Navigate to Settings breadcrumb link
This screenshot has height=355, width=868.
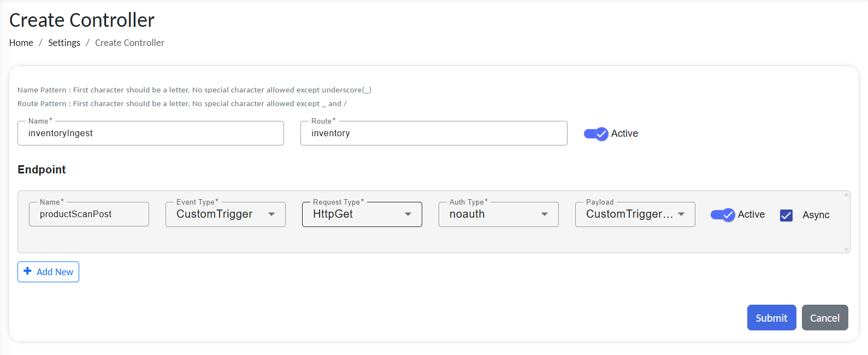click(x=64, y=43)
